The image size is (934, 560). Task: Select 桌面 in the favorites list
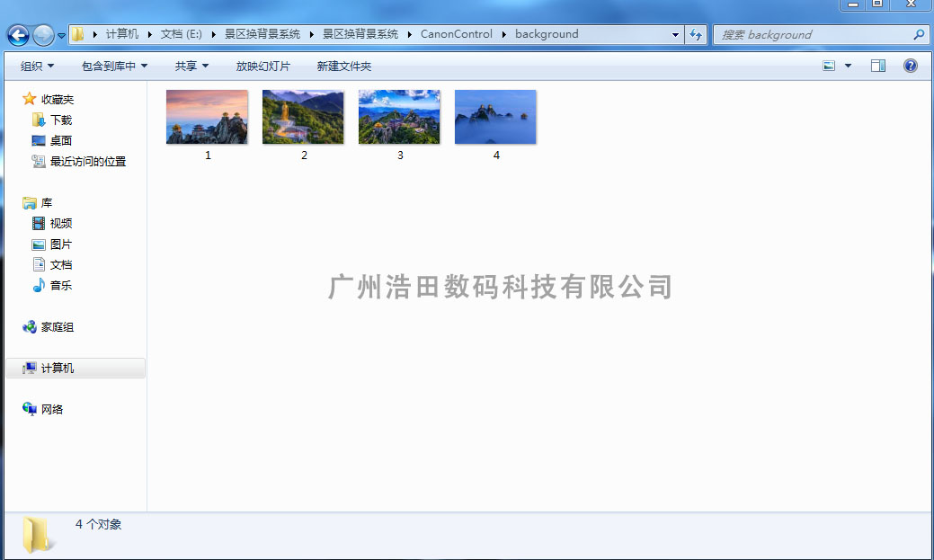point(60,140)
